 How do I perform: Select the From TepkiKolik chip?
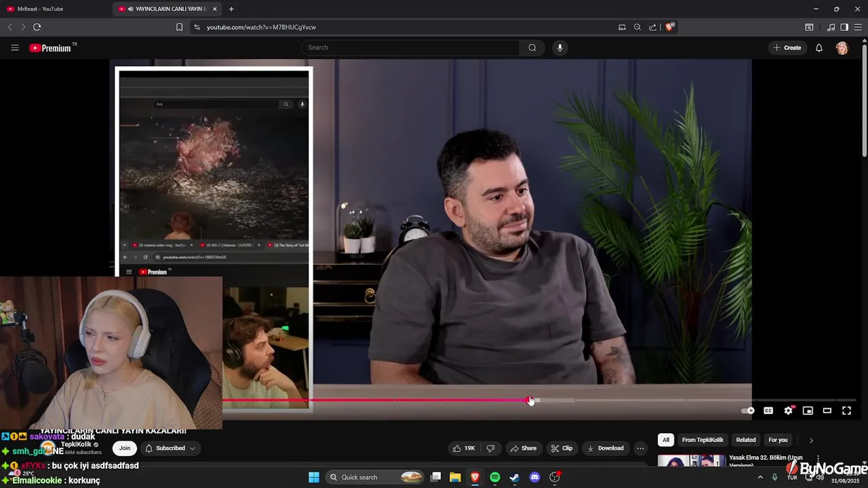click(x=703, y=440)
